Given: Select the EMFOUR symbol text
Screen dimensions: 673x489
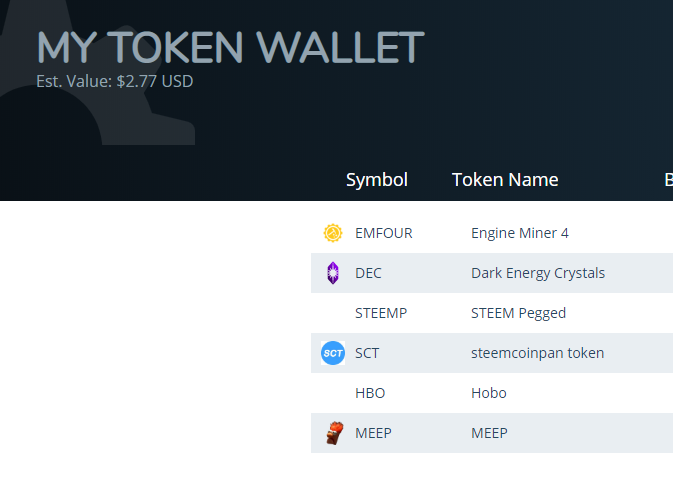Looking at the screenshot, I should tap(383, 233).
